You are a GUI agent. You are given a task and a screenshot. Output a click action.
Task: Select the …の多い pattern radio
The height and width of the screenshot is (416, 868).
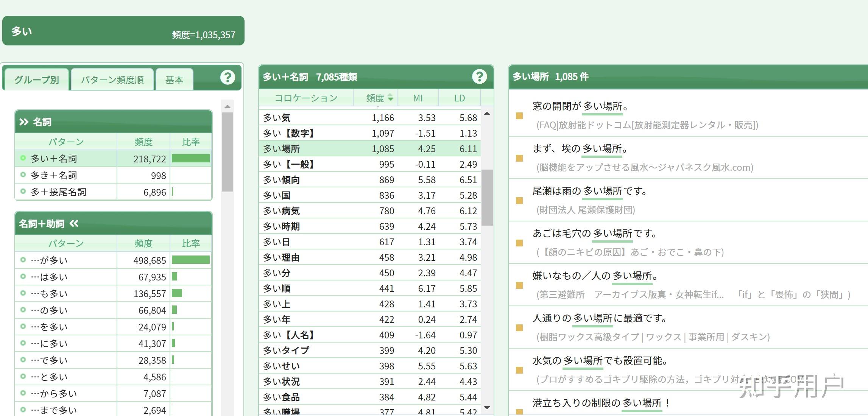[23, 310]
